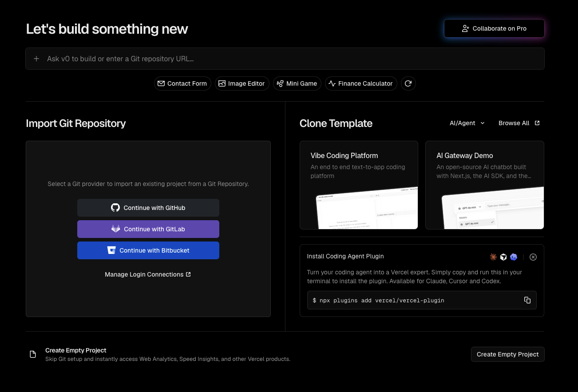Click the Codex icon in the plugin card
Image resolution: width=578 pixels, height=392 pixels.
[x=514, y=257]
